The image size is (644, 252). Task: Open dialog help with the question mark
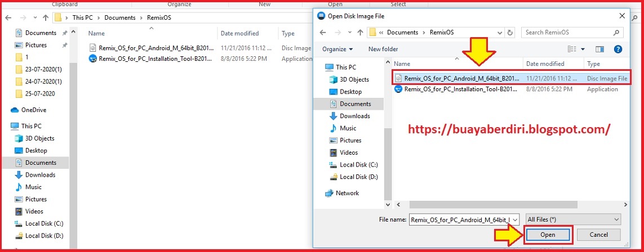pyautogui.click(x=618, y=49)
